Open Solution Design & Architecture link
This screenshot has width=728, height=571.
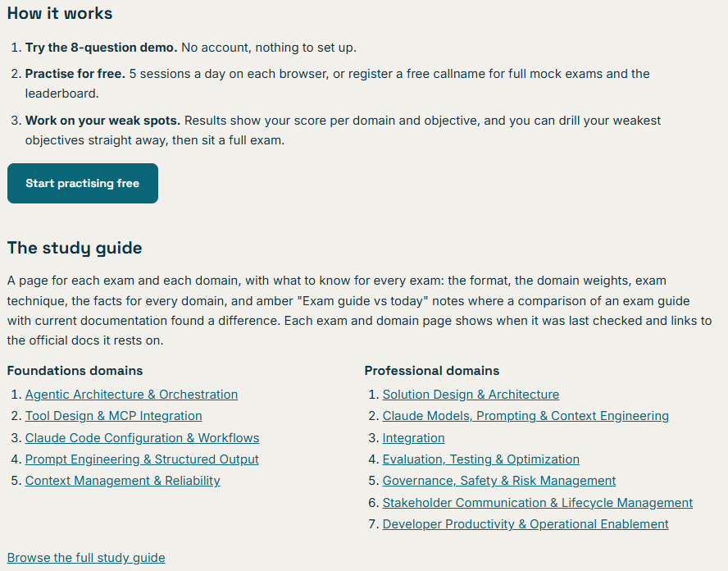click(471, 395)
